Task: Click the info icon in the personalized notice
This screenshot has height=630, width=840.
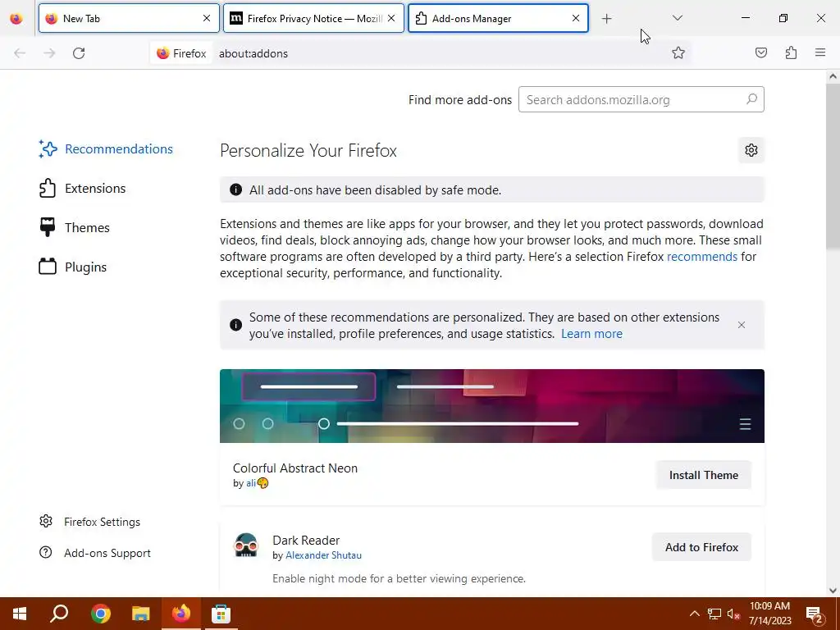Action: pos(235,325)
